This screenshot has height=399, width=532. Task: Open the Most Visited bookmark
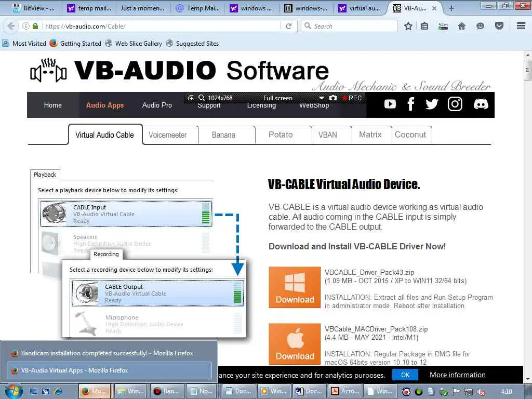tap(24, 44)
